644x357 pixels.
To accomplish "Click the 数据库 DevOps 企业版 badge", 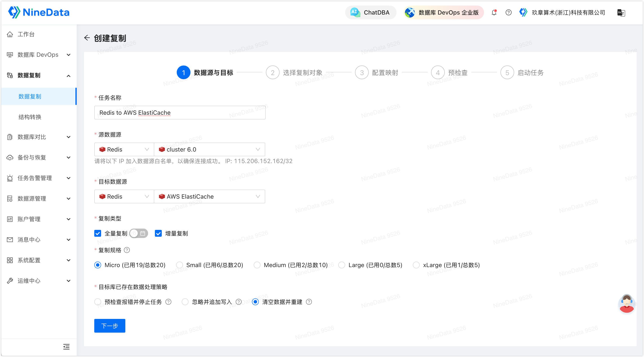I will pyautogui.click(x=444, y=12).
